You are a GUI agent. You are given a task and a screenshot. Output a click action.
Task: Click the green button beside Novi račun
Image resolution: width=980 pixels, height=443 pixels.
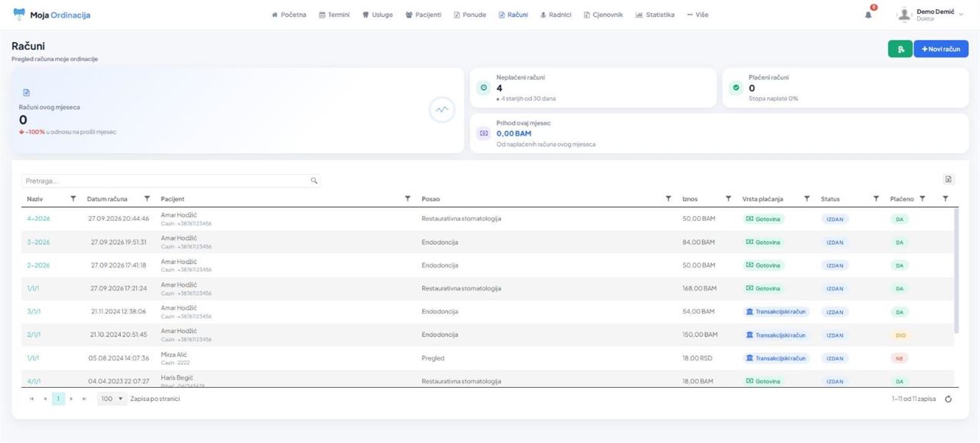point(900,49)
